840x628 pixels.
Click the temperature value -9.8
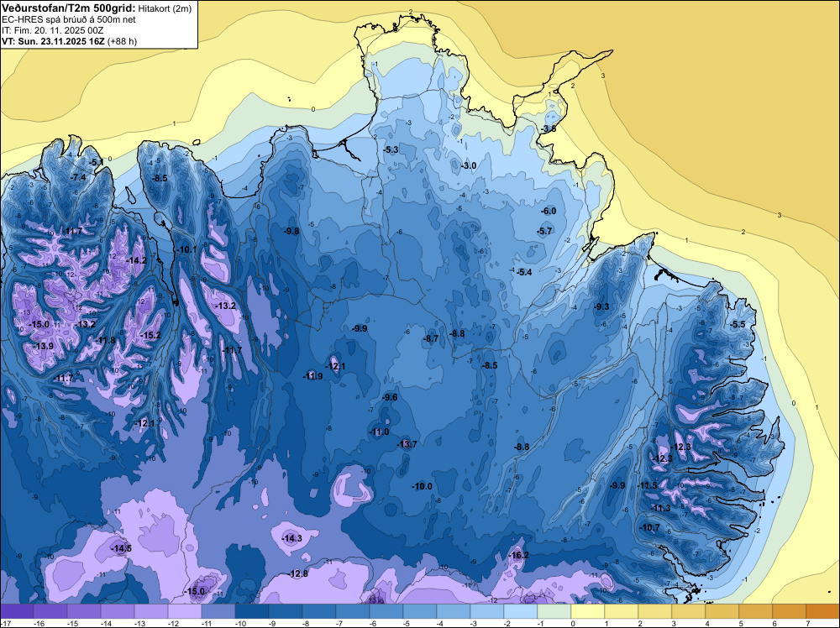(x=291, y=231)
